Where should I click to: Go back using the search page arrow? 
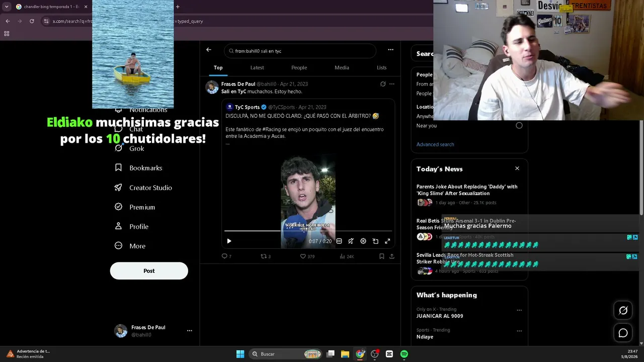(x=209, y=50)
